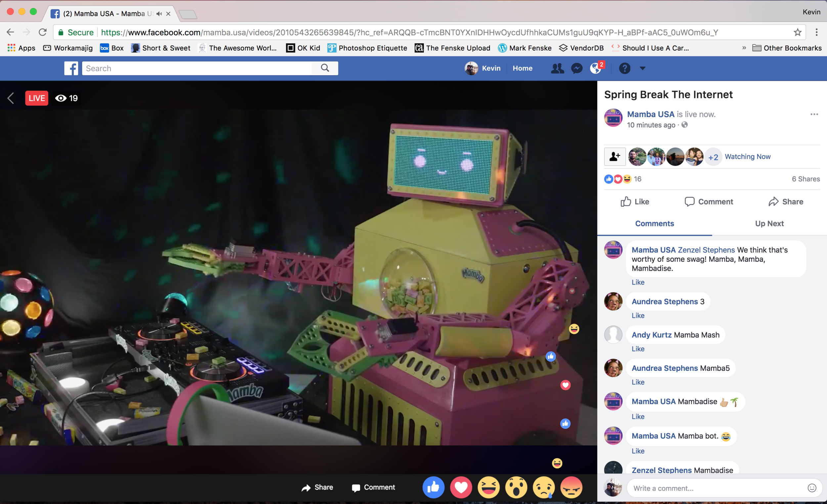827x504 pixels.
Task: Send a Haha laughing reaction
Action: (x=489, y=487)
